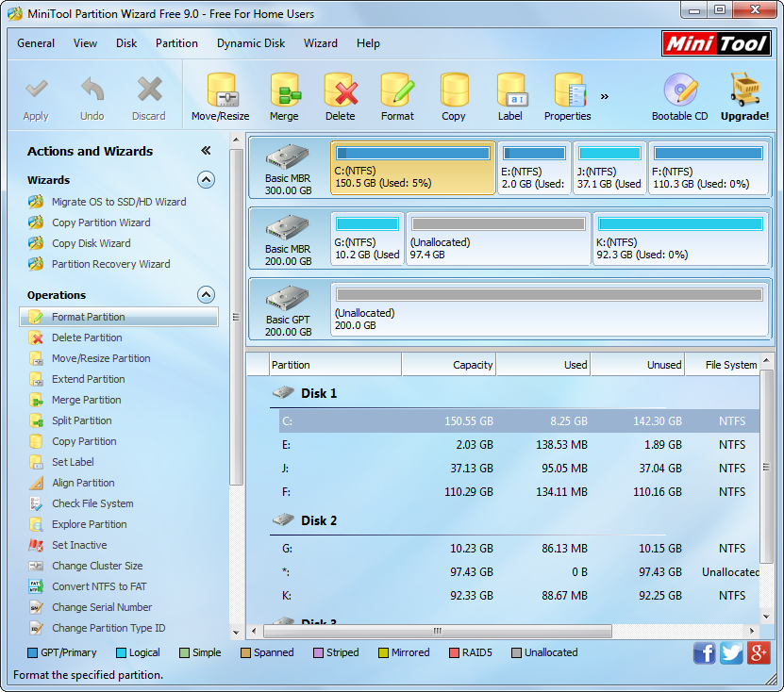Open the Bootable CD builder

tap(680, 90)
